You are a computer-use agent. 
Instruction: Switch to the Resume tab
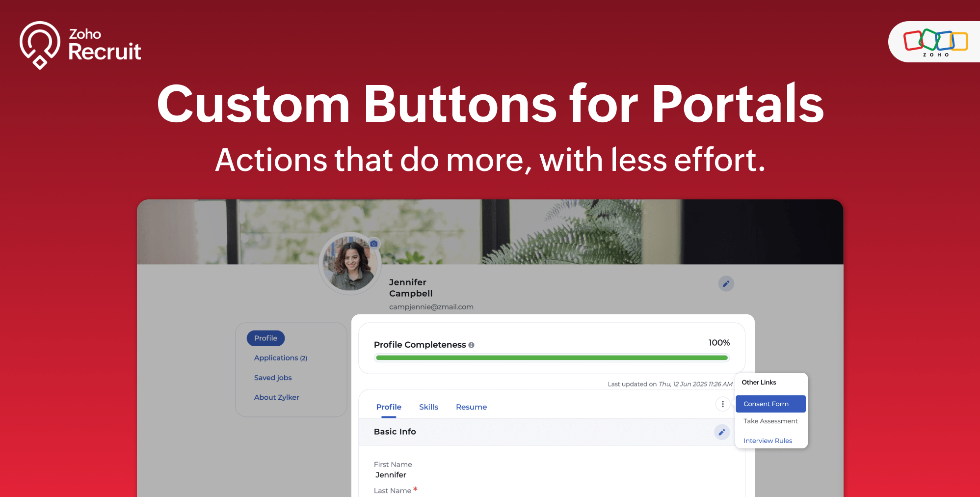click(471, 407)
